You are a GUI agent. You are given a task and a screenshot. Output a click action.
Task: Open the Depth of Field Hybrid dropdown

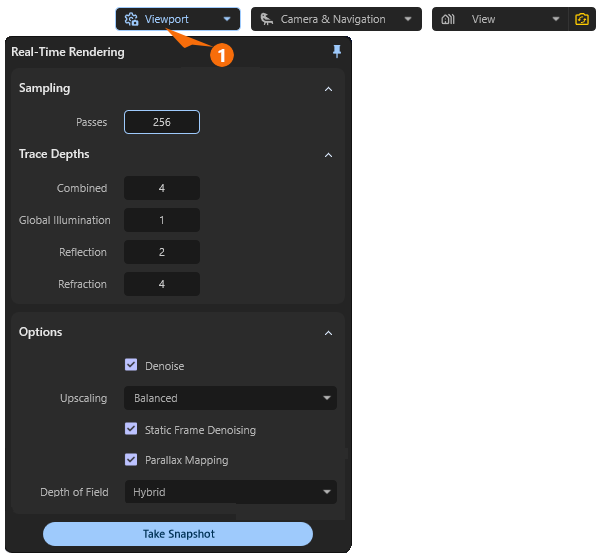[230, 492]
